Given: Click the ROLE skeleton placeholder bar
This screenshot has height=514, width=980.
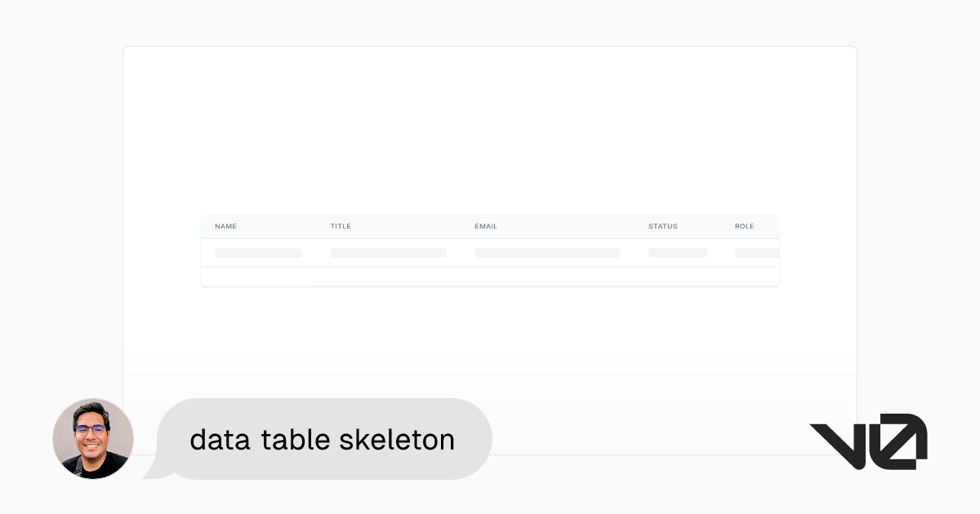Looking at the screenshot, I should [x=756, y=252].
